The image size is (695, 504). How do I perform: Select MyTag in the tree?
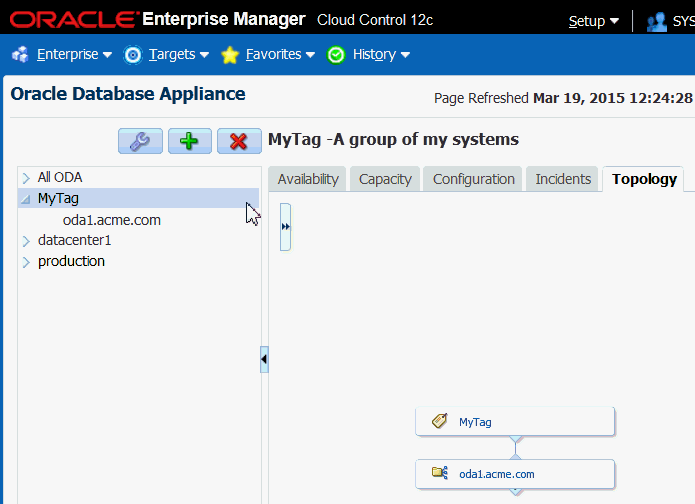tap(58, 198)
